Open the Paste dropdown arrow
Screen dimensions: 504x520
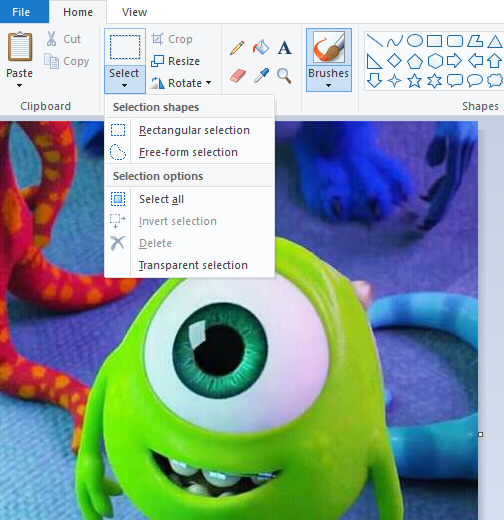(x=19, y=86)
